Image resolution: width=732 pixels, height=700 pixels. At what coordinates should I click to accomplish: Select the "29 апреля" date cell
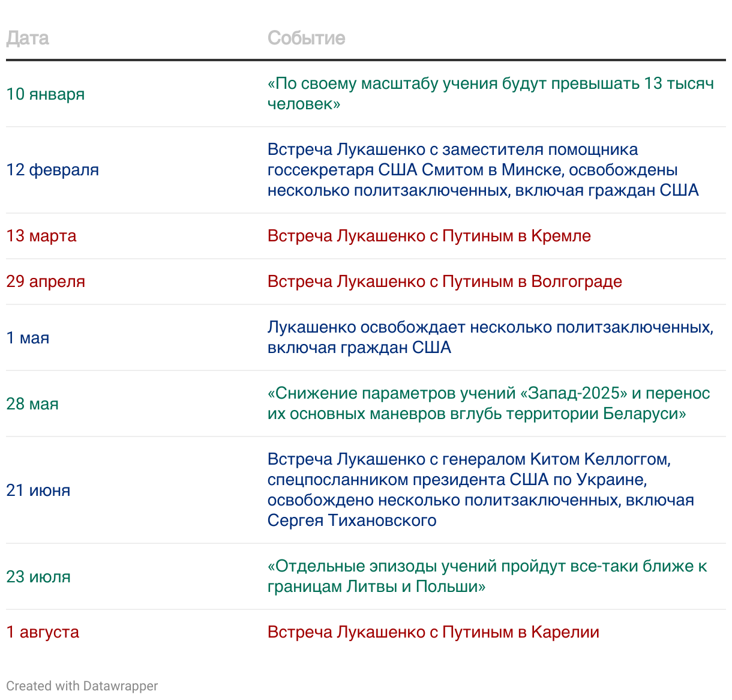click(x=46, y=282)
